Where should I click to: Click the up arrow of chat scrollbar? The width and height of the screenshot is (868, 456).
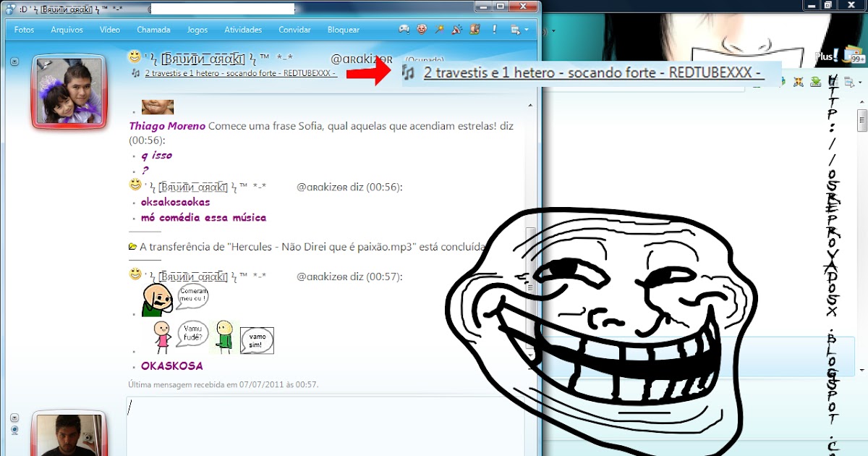coord(530,106)
